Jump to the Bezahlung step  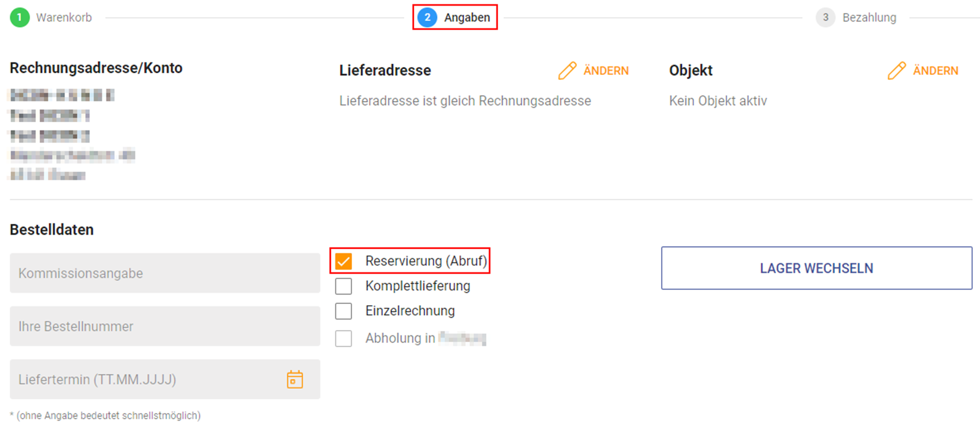click(869, 18)
